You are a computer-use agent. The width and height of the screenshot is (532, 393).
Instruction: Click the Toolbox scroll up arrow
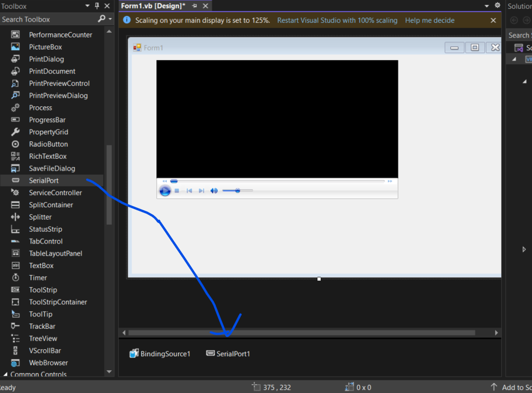pos(109,32)
